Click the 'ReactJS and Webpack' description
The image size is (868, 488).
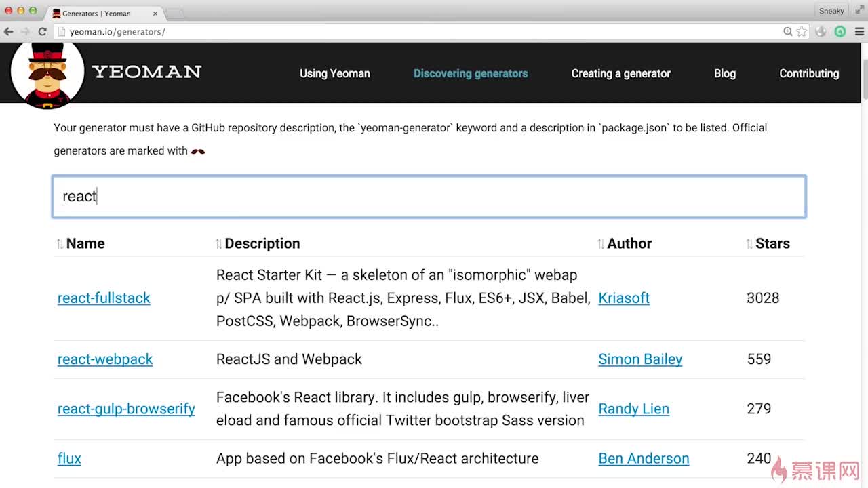(289, 359)
